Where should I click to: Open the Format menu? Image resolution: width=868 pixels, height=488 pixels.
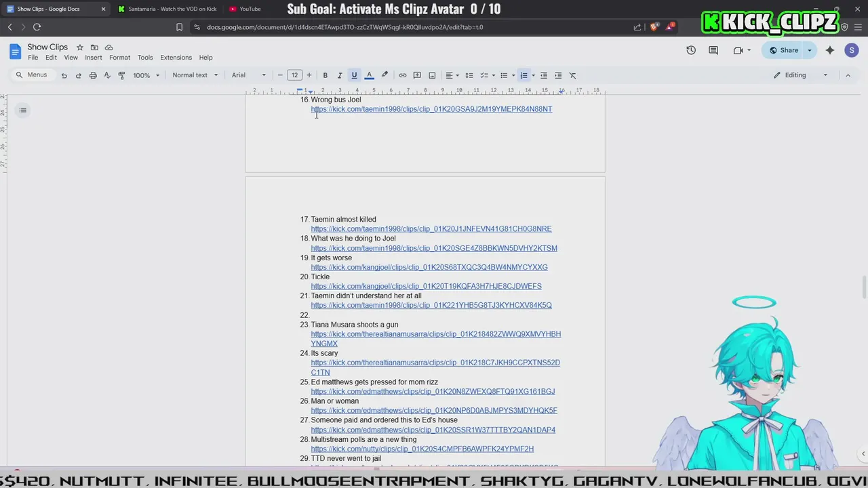coord(119,58)
